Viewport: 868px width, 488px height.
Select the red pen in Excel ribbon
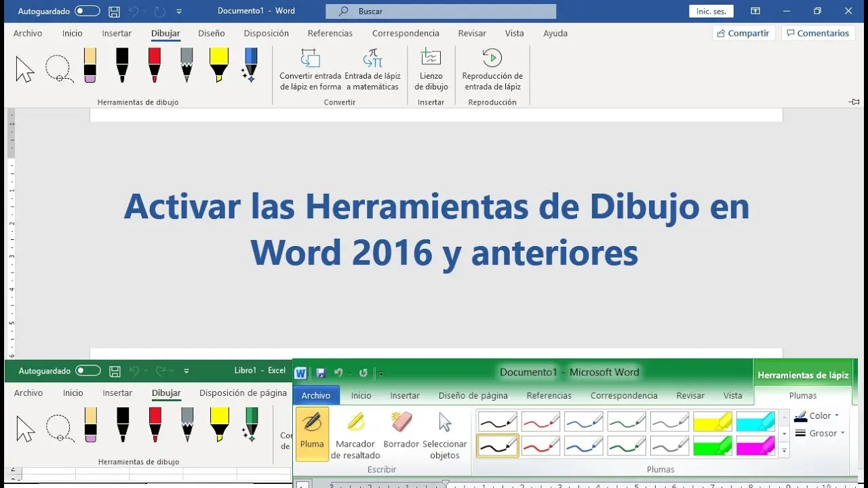pyautogui.click(x=155, y=425)
